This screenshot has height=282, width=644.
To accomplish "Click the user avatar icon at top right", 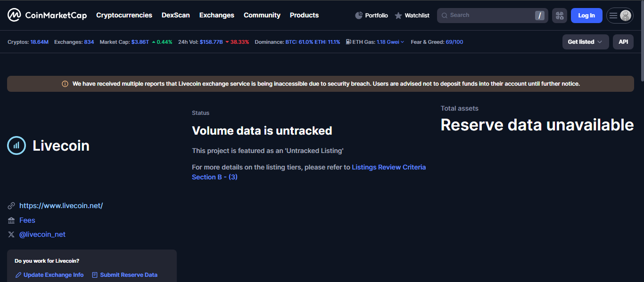I will point(627,15).
